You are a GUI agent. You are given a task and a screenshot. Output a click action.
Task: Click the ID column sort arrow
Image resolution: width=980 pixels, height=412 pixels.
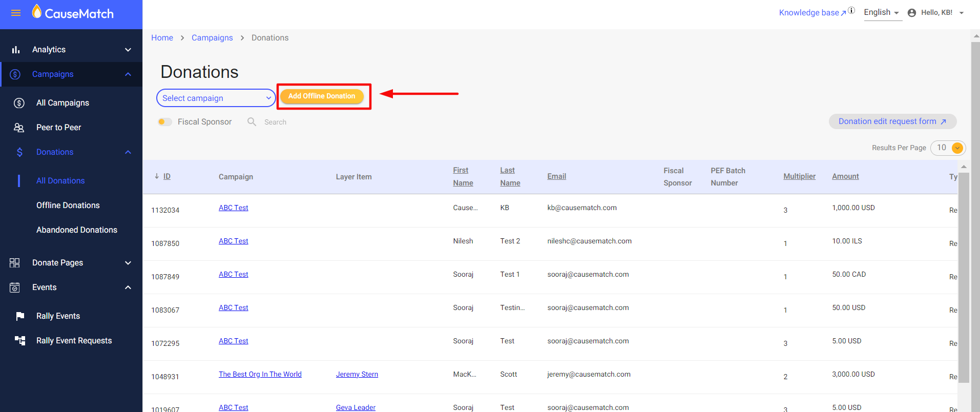click(157, 176)
